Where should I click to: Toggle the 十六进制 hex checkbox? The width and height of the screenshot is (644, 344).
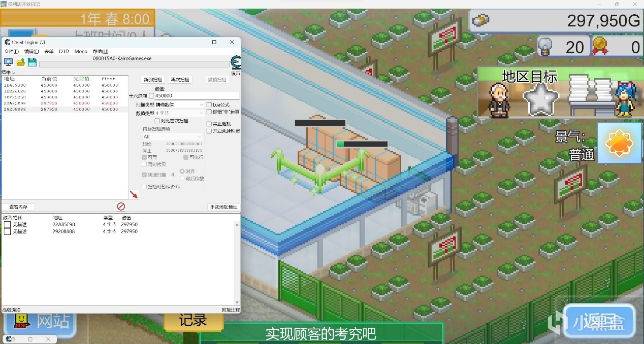tap(151, 95)
